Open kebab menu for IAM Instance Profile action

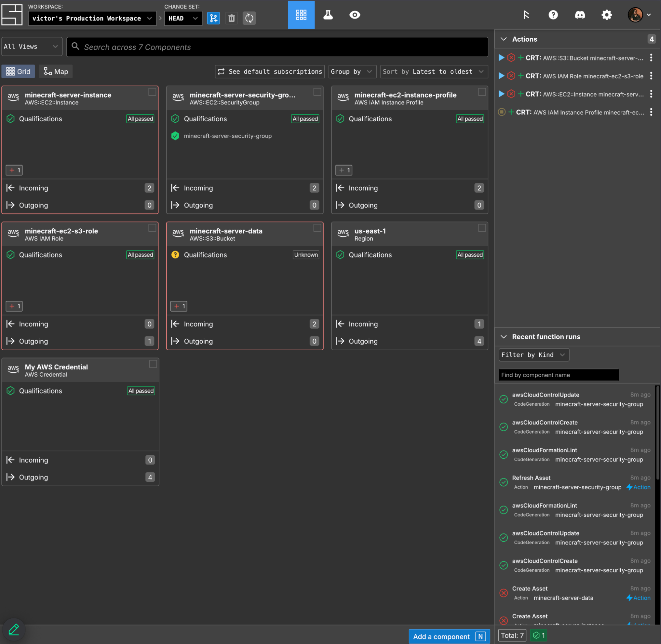pyautogui.click(x=651, y=112)
